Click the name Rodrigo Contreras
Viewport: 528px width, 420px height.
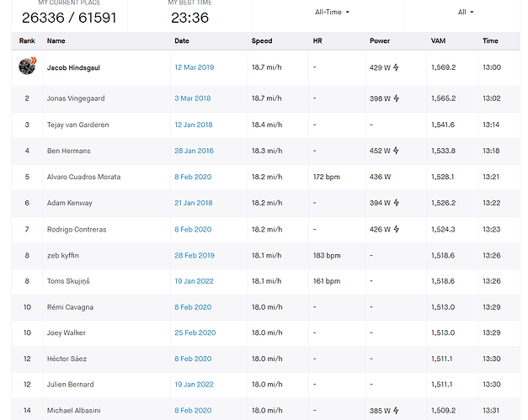[77, 230]
